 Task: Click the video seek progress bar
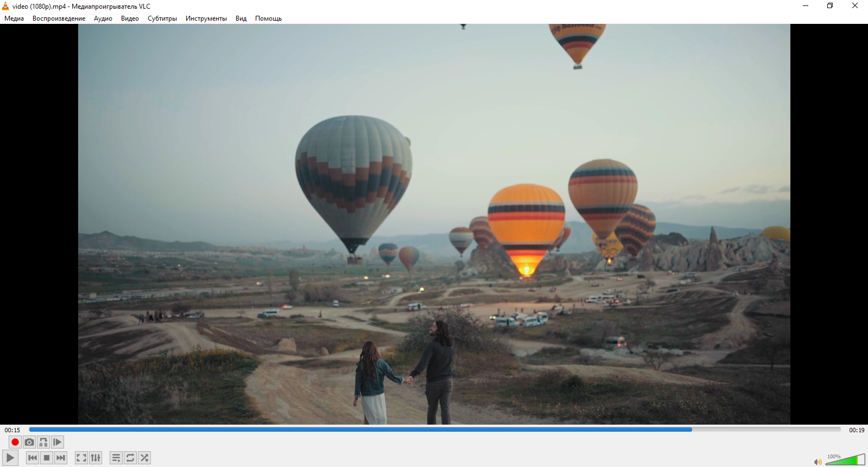435,430
